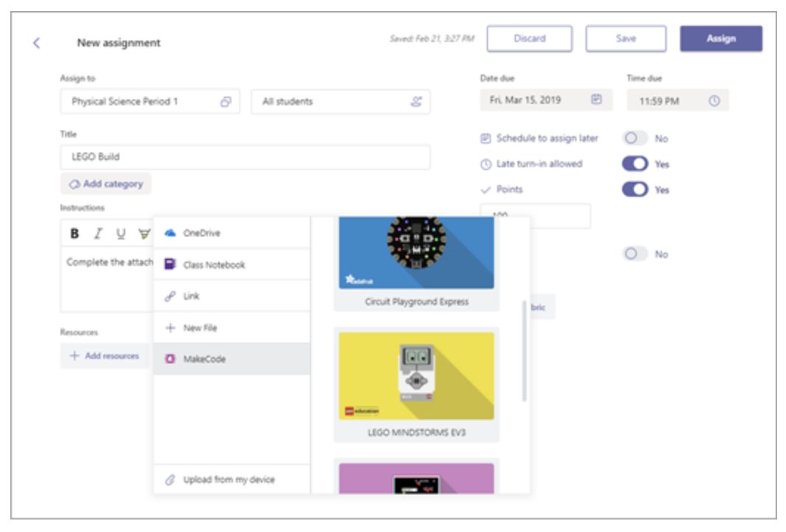Click the highlighter icon in Instructions toolbar
Screen dimensions: 786x532
pos(145,234)
